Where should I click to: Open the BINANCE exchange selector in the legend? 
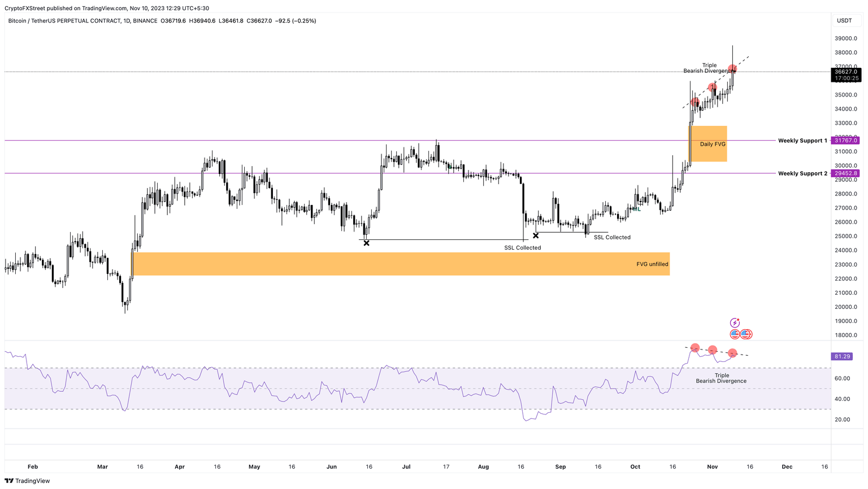coord(145,21)
